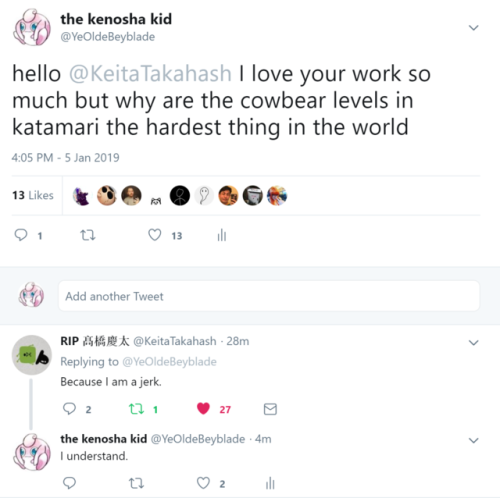Open options chevron on 'I understand.' tweet

pos(473,440)
